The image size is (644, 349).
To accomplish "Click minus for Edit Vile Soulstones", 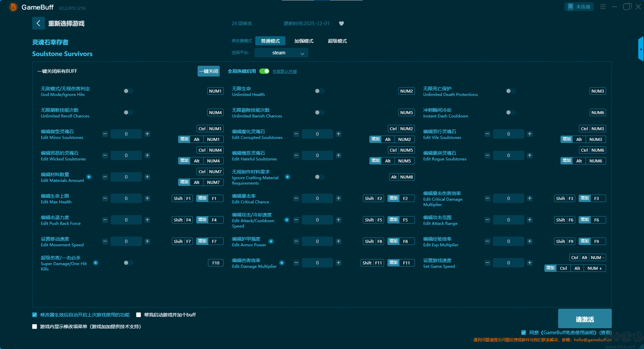I will point(487,134).
